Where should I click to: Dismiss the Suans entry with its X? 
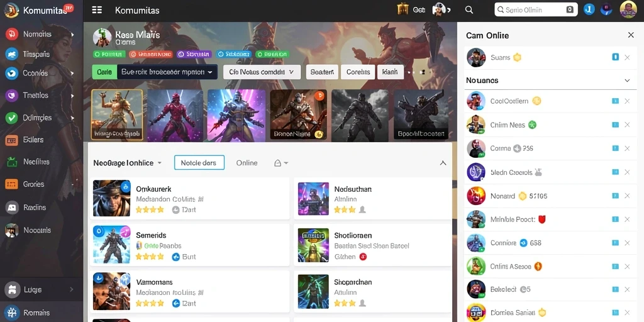(627, 57)
